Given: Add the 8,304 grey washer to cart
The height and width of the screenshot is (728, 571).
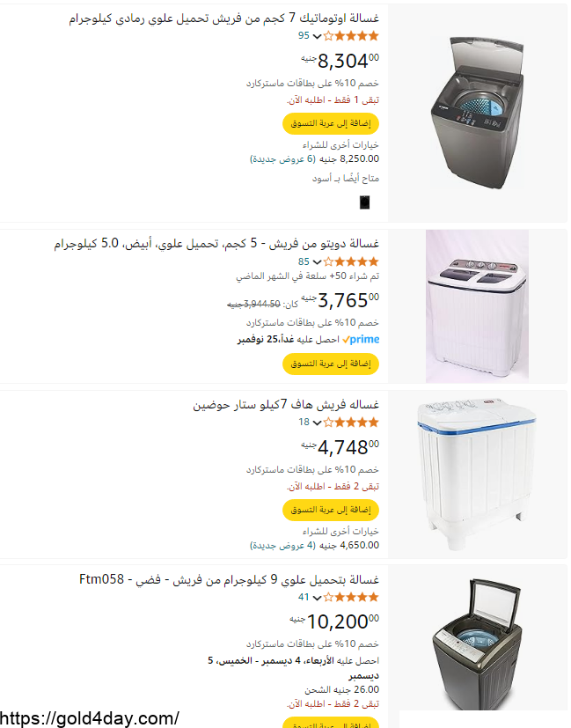Looking at the screenshot, I should point(331,123).
